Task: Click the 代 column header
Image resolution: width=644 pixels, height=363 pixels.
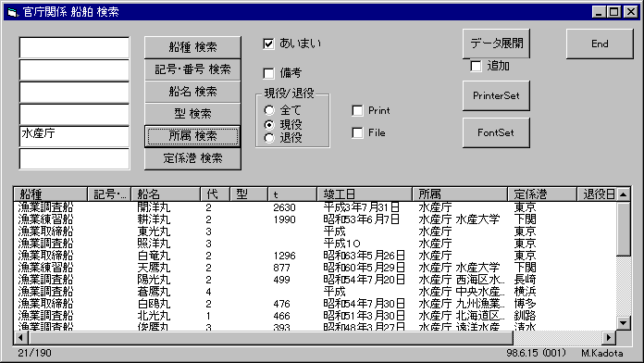Action: point(216,194)
